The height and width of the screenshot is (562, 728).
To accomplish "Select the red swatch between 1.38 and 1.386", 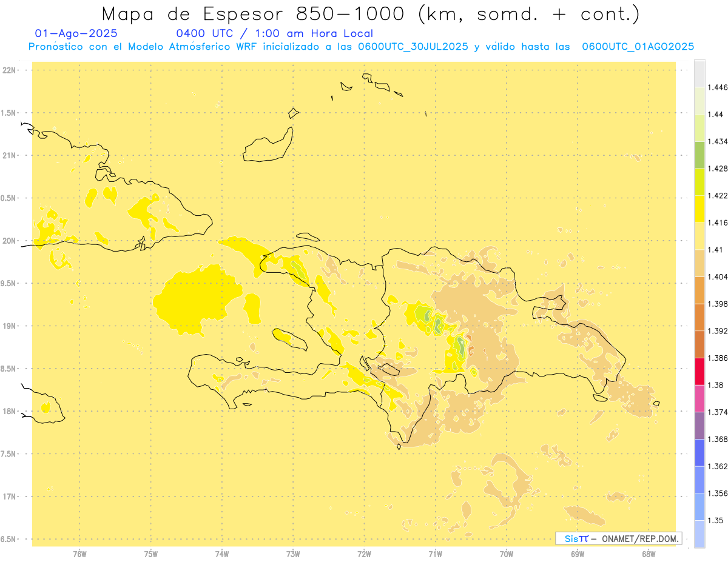I will point(699,372).
